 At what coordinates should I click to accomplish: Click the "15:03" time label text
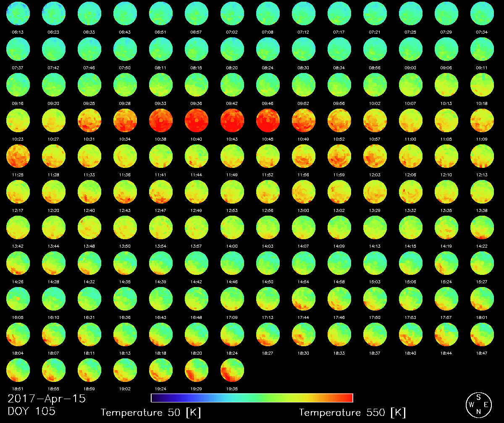point(375,282)
